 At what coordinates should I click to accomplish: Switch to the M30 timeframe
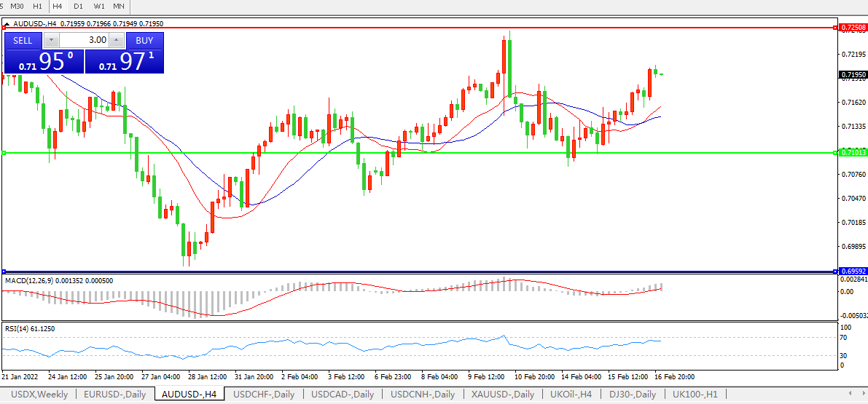click(x=17, y=6)
